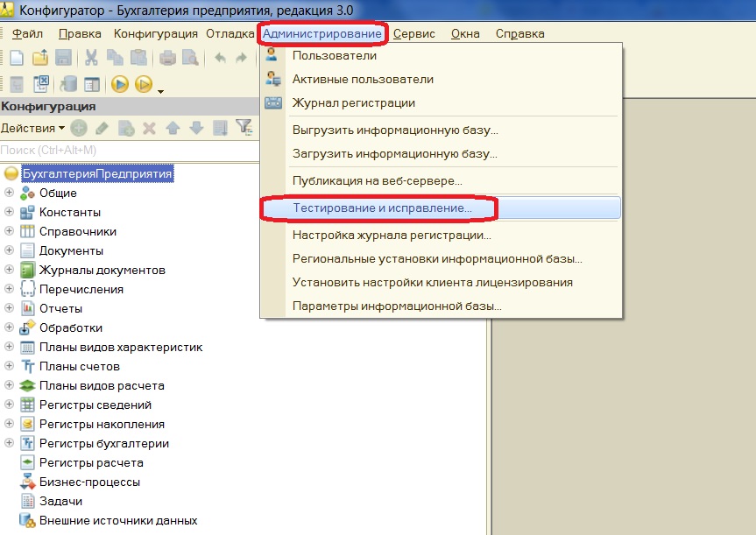The image size is (756, 535).
Task: Open the dropdown arrow next to the play buttons
Action: click(160, 91)
